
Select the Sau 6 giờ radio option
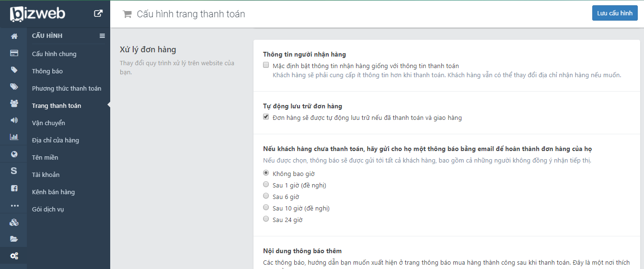click(266, 196)
